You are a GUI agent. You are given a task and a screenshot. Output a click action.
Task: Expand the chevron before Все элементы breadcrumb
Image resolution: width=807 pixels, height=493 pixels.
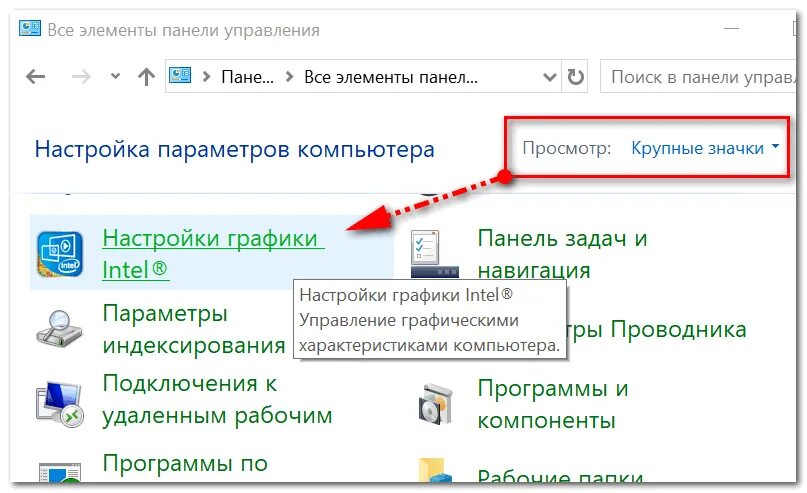click(x=289, y=77)
